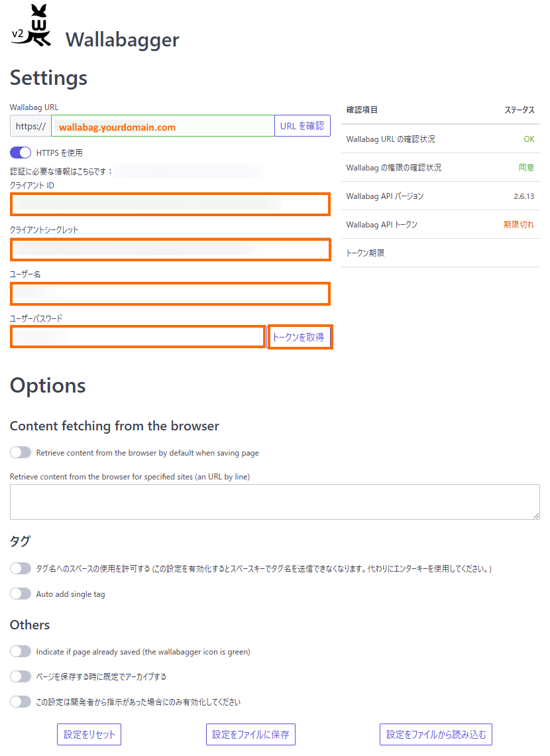Click API version value 2.6.13
550x756 pixels.
[x=524, y=196]
